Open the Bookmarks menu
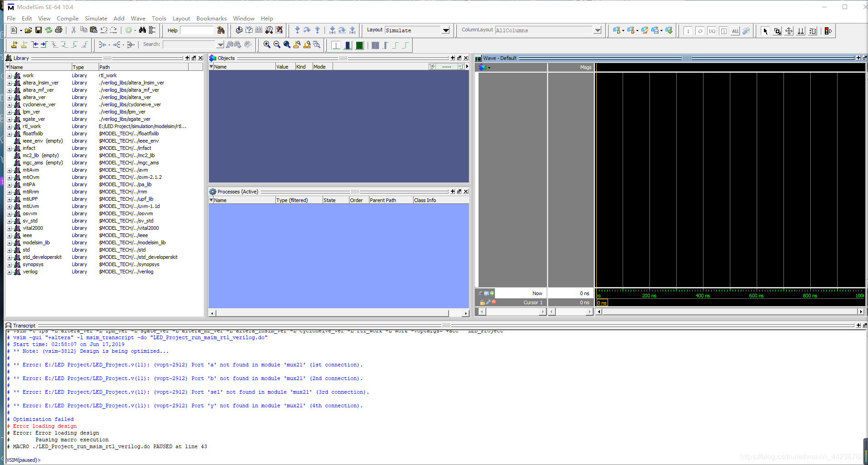 click(x=211, y=18)
